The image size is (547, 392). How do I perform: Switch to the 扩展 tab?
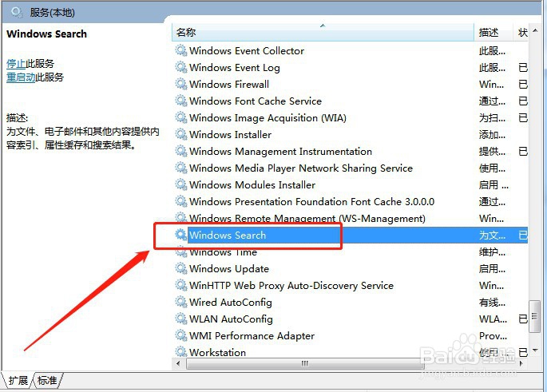(x=18, y=380)
